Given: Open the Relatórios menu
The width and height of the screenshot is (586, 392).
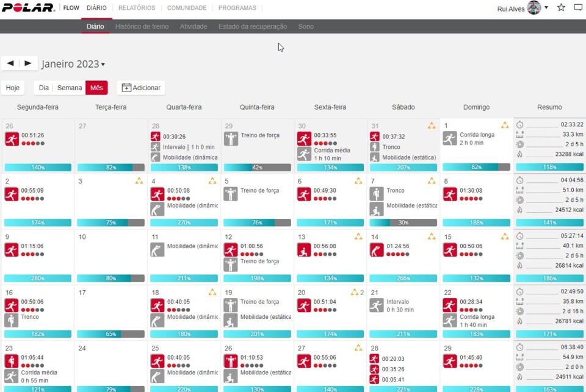Looking at the screenshot, I should click(137, 8).
